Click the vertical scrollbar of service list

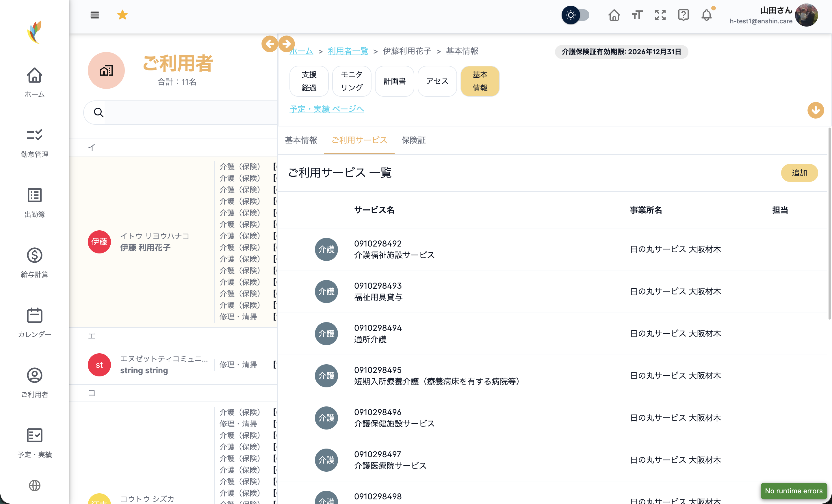[x=829, y=224]
